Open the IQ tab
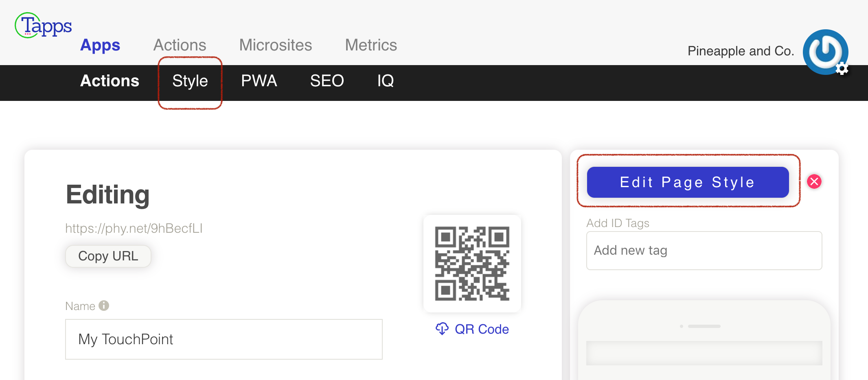868x380 pixels. click(x=385, y=81)
